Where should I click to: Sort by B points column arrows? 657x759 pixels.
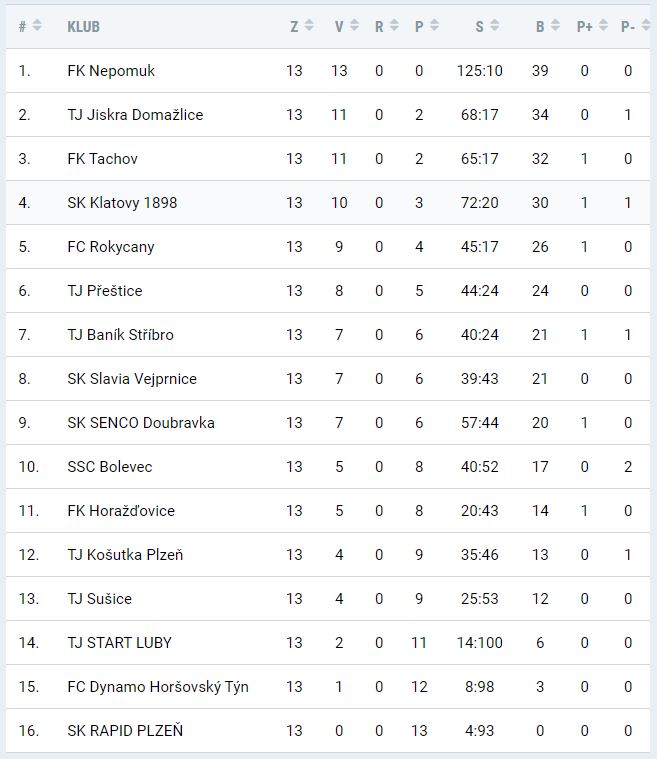555,27
